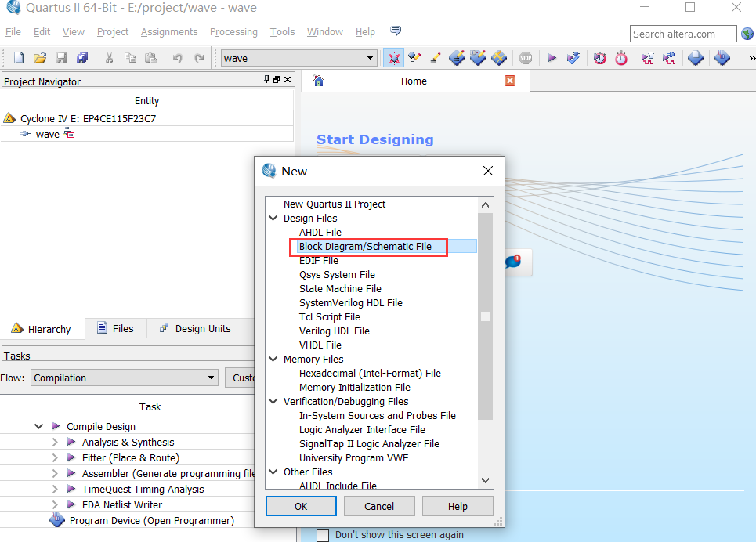Viewport: 756px width, 542px height.
Task: Pin the Project Navigator panel
Action: click(x=266, y=79)
